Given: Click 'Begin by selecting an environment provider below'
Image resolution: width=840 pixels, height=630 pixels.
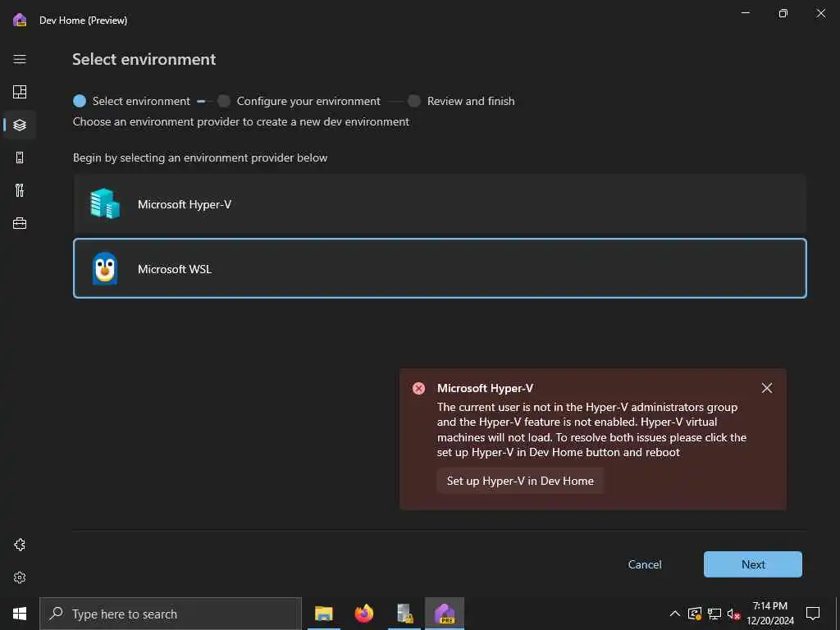Looking at the screenshot, I should click(200, 157).
